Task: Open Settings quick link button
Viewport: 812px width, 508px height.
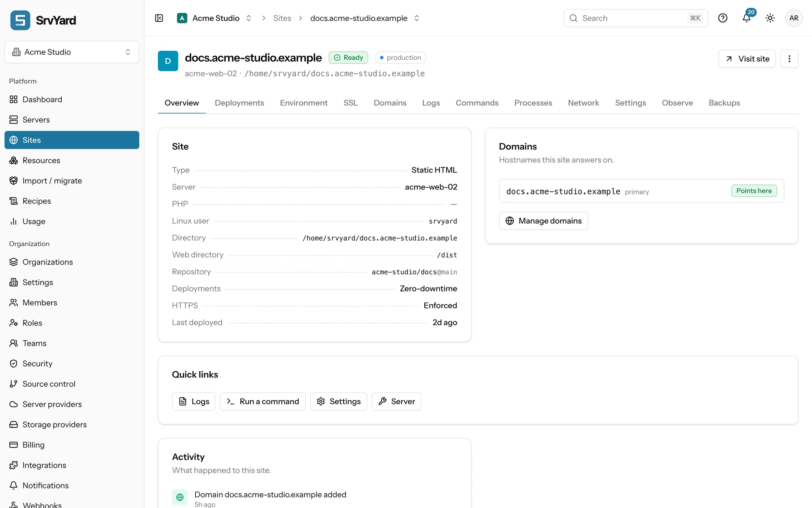Action: pyautogui.click(x=339, y=402)
